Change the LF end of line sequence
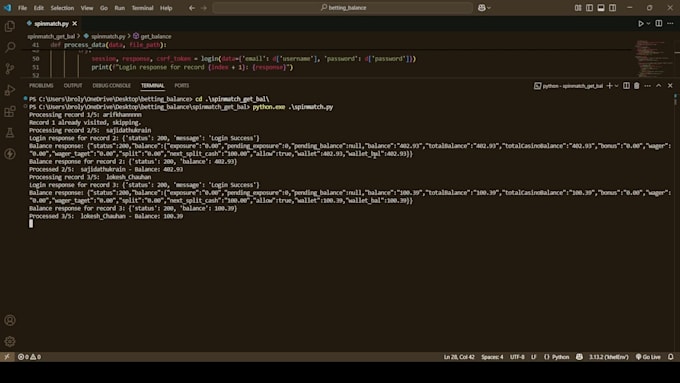The height and width of the screenshot is (383, 680). (x=534, y=357)
